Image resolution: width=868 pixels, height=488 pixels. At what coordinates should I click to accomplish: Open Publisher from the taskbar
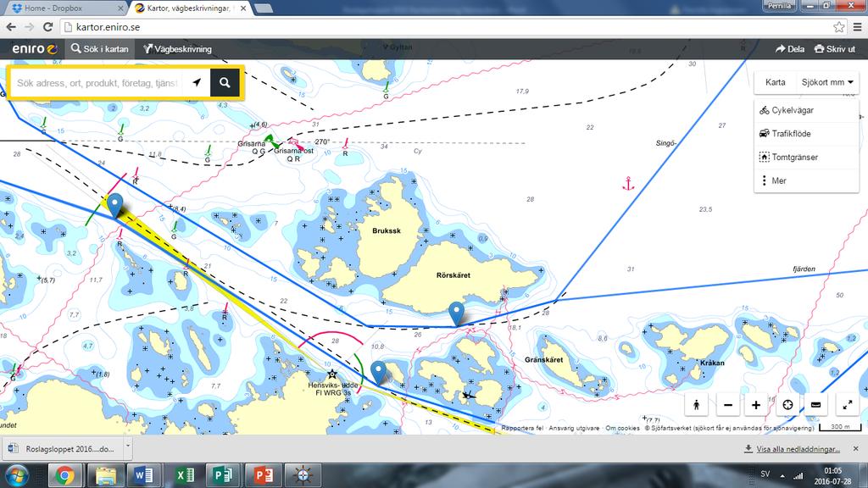[223, 476]
